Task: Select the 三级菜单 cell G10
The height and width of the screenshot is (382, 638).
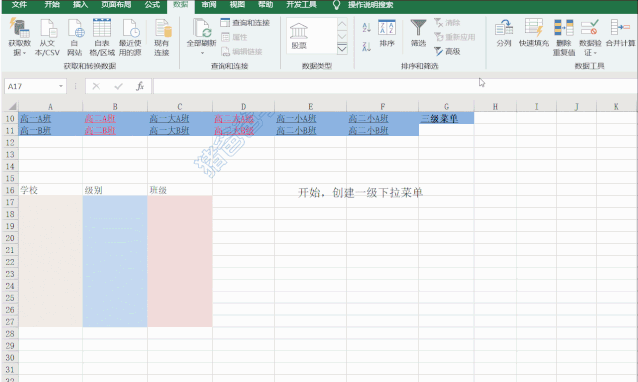Action: click(x=446, y=118)
